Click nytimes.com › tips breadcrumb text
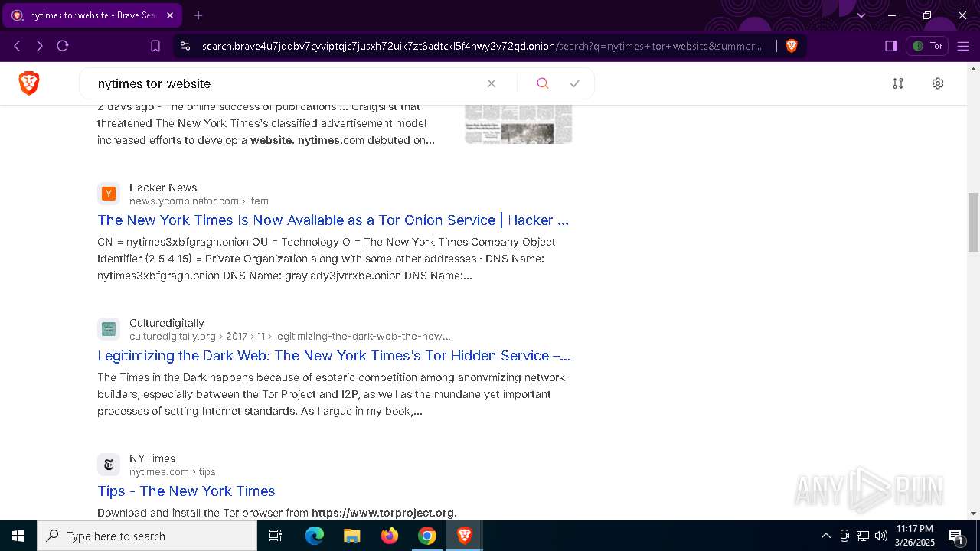This screenshot has height=551, width=980. tap(172, 472)
